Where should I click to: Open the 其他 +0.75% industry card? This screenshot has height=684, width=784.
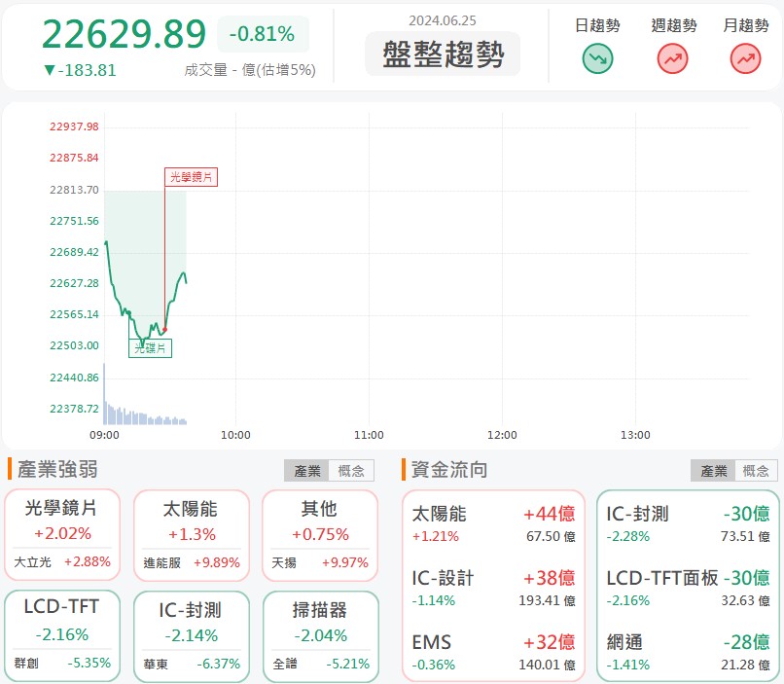click(320, 535)
